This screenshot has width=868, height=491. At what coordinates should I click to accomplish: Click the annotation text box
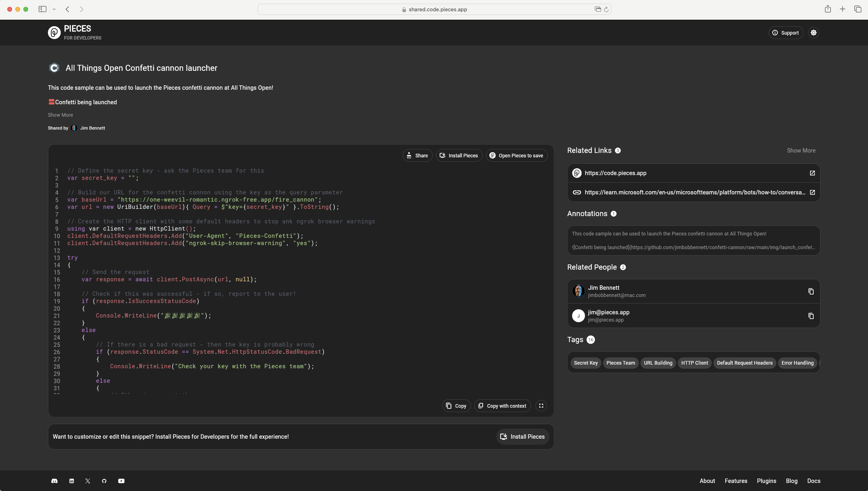coord(693,240)
